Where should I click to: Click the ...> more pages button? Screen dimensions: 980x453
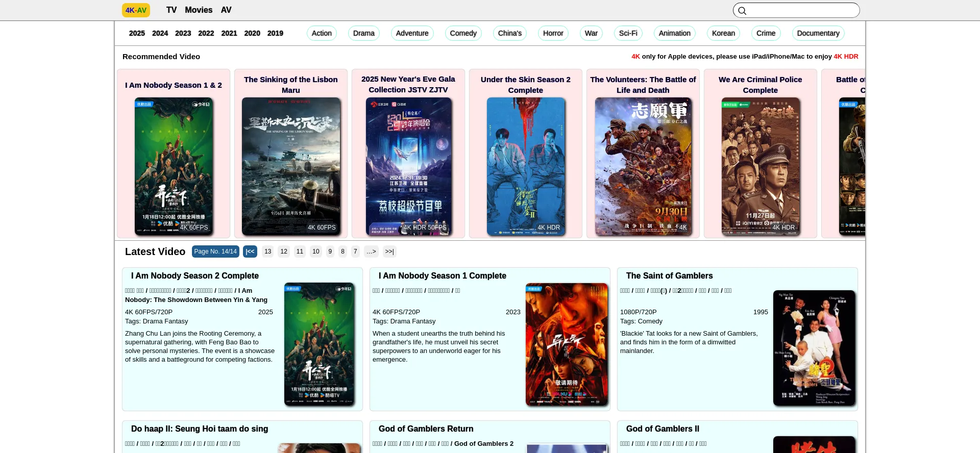click(371, 251)
